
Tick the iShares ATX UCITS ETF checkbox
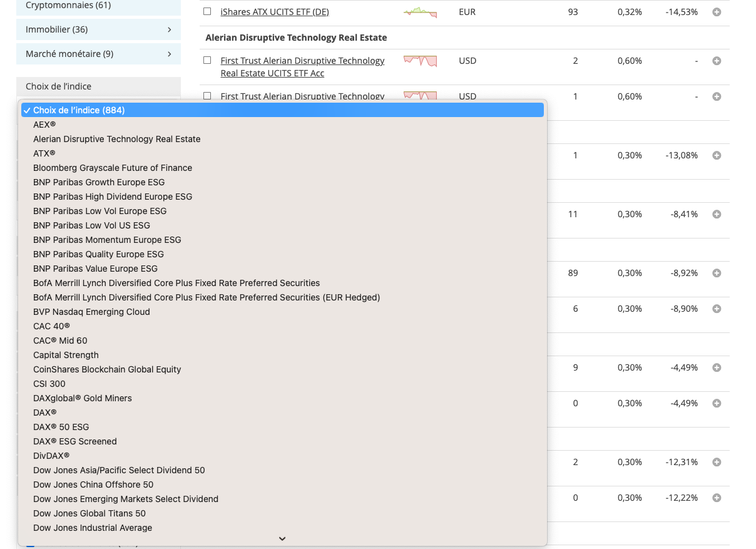207,12
